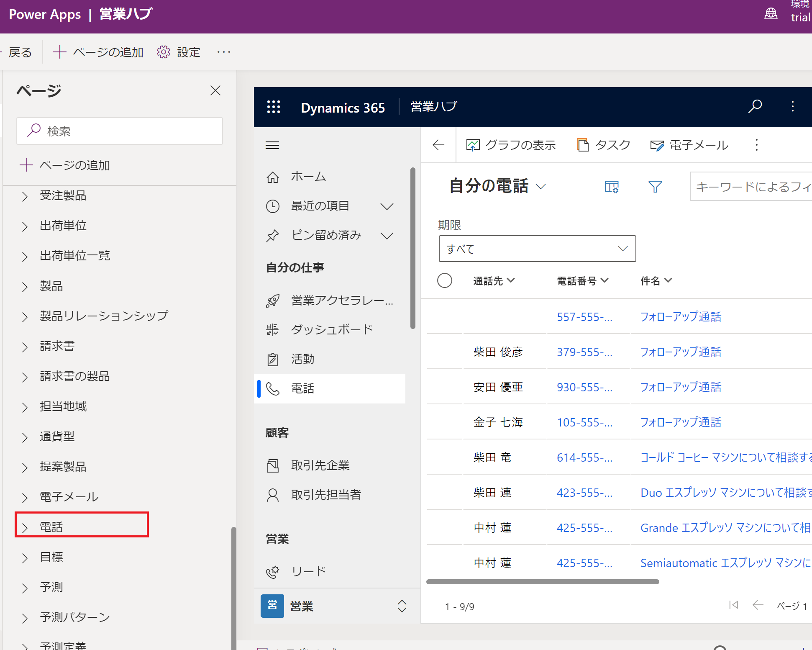Click the Dynamics 365 search magnifier icon
812x650 pixels.
(x=755, y=106)
